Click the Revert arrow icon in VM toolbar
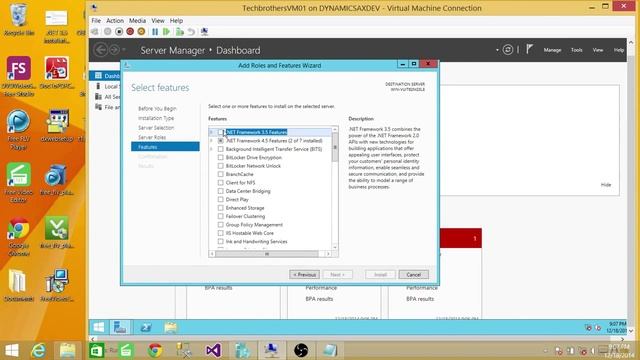 pos(191,32)
